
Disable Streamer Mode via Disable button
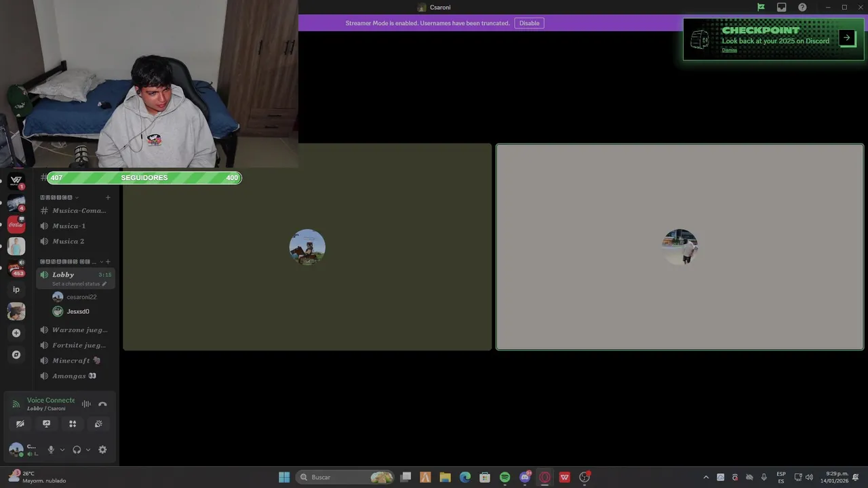click(x=529, y=23)
